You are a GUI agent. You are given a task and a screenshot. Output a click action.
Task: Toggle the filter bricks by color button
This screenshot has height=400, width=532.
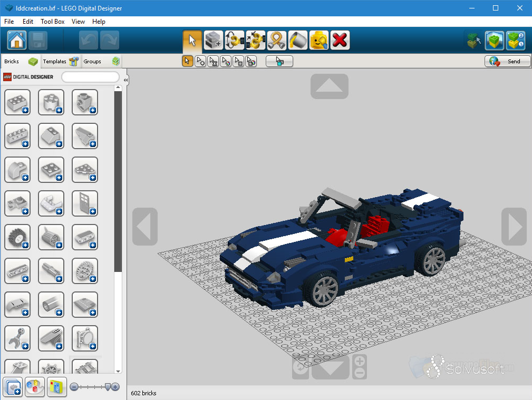click(35, 387)
